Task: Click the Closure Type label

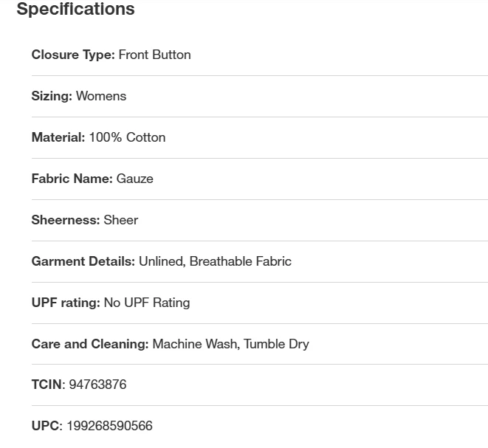Action: point(72,55)
